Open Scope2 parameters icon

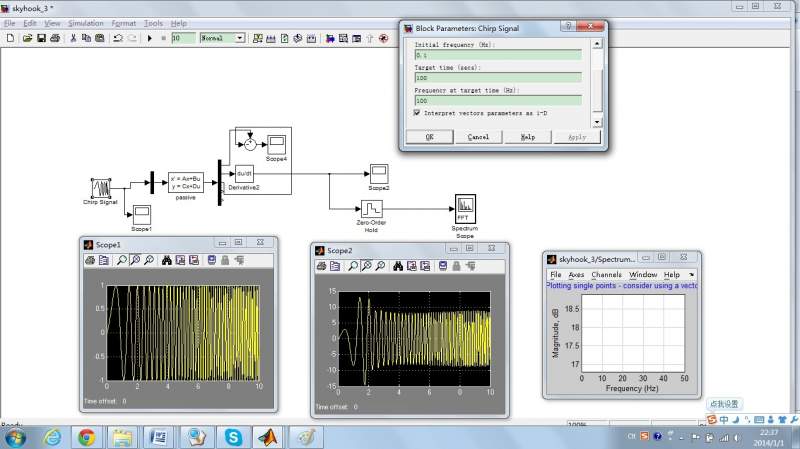tap(335, 266)
